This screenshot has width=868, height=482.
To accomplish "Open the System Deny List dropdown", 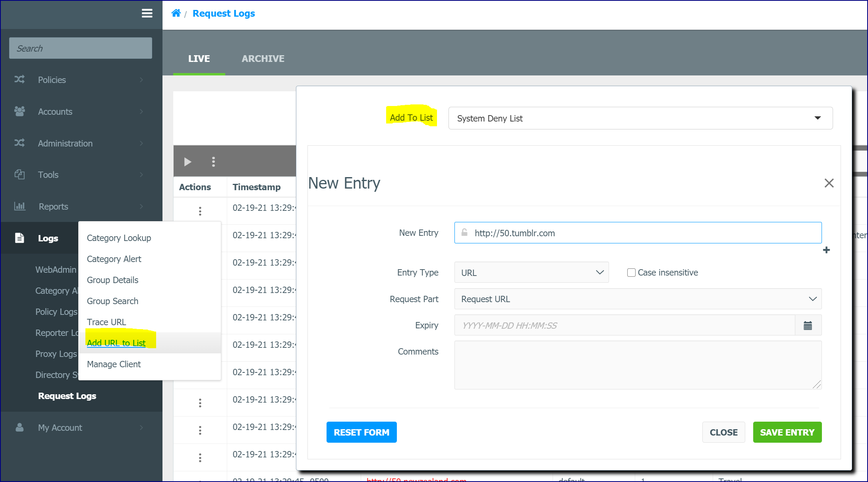I will [640, 118].
